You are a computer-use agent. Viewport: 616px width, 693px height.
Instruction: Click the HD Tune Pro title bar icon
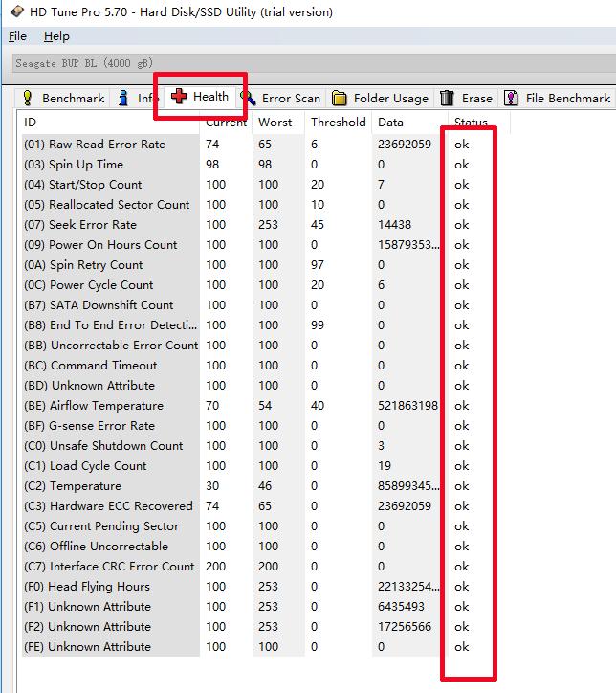click(x=17, y=11)
